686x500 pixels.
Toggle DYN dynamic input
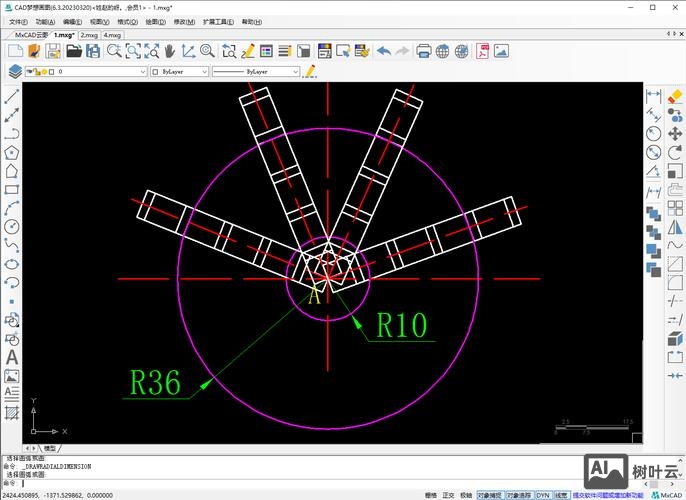point(542,494)
